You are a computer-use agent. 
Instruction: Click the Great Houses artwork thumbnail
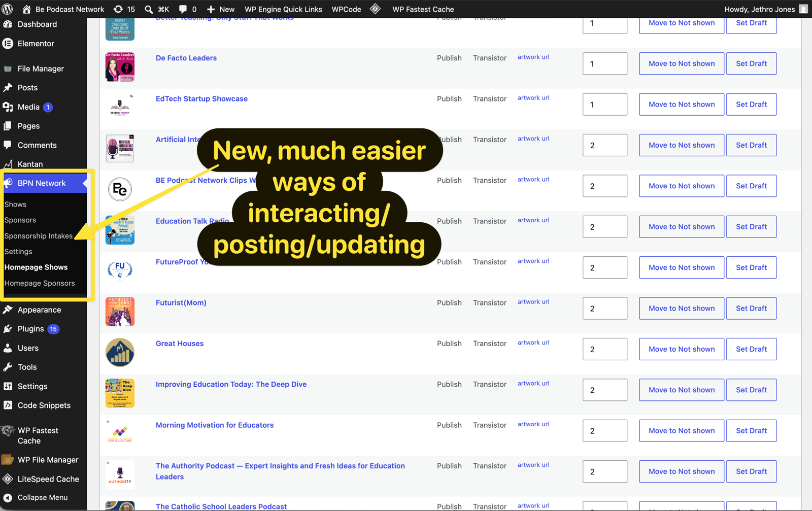point(120,353)
